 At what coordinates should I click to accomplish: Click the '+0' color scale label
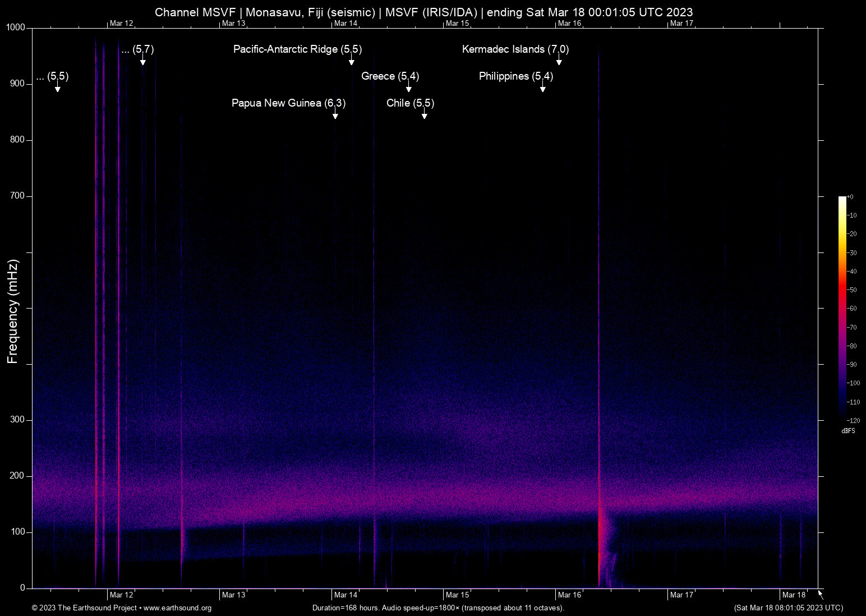tap(850, 197)
